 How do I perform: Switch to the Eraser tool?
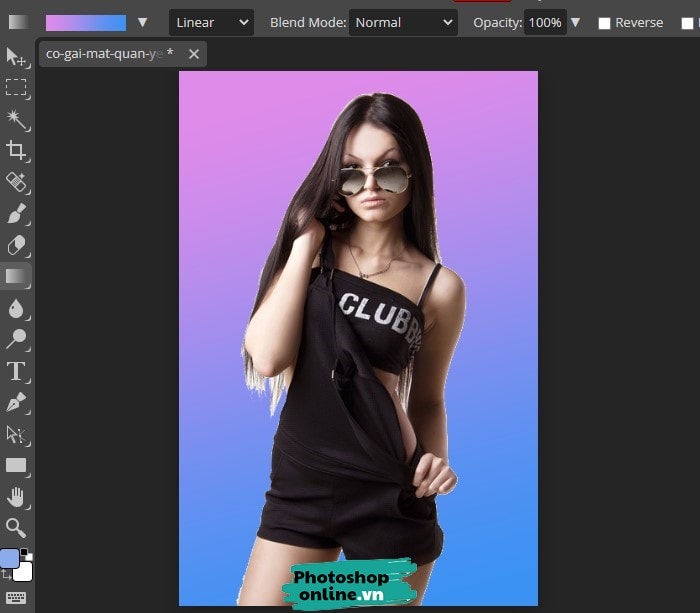coord(16,245)
